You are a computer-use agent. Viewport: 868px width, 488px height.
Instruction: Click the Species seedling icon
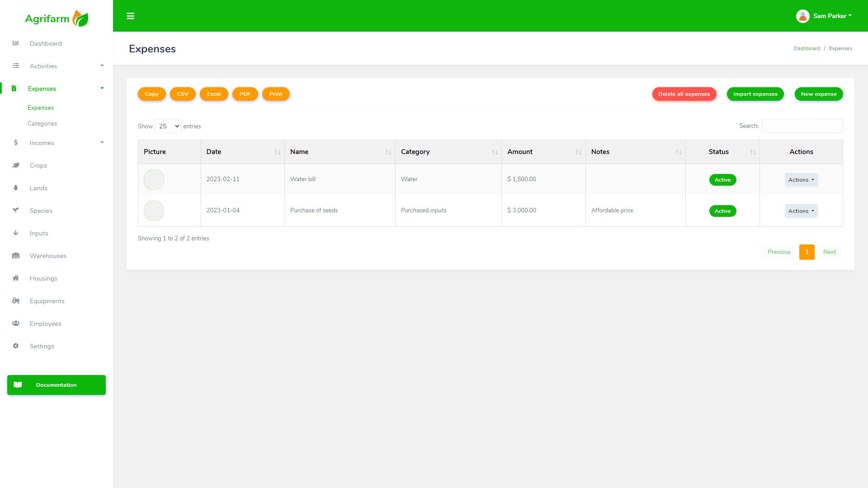pos(16,211)
